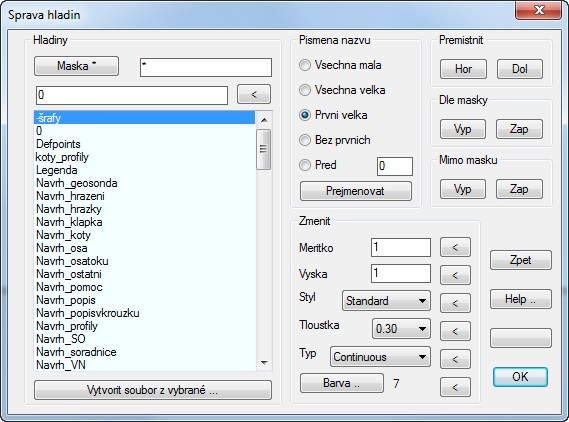Screen dimensions: 569x422
Task: Open the Styl 'Standard' dropdown
Action: [x=386, y=301]
